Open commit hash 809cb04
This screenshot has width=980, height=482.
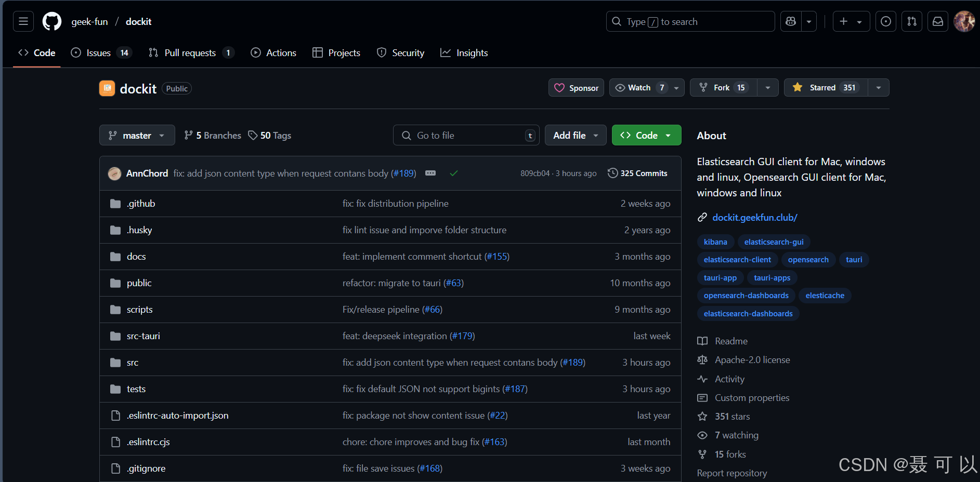[x=535, y=173]
